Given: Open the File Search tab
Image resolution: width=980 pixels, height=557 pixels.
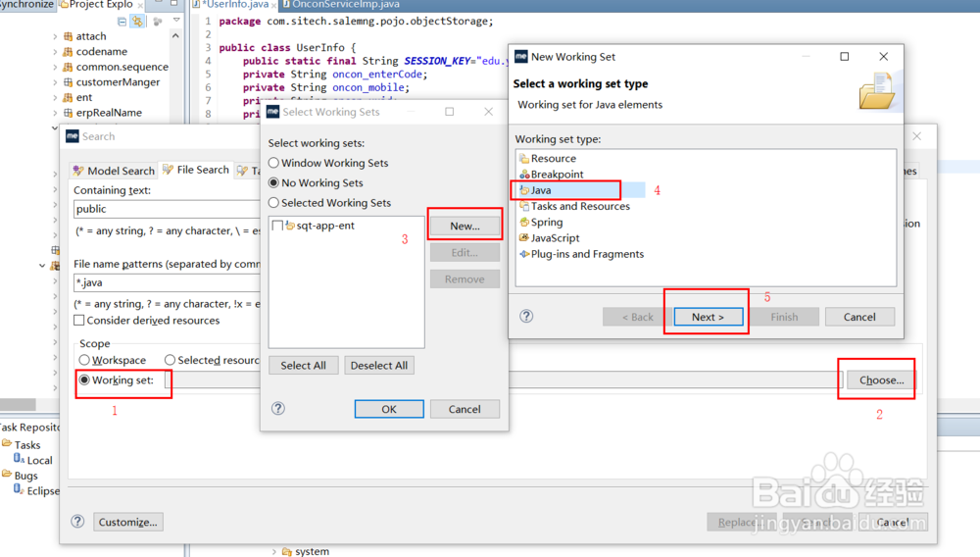Looking at the screenshot, I should [196, 170].
